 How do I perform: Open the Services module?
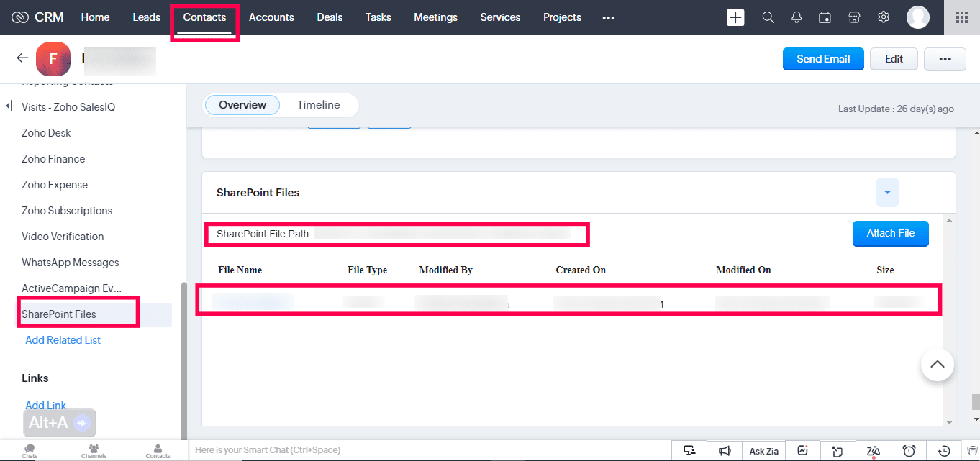(x=500, y=17)
